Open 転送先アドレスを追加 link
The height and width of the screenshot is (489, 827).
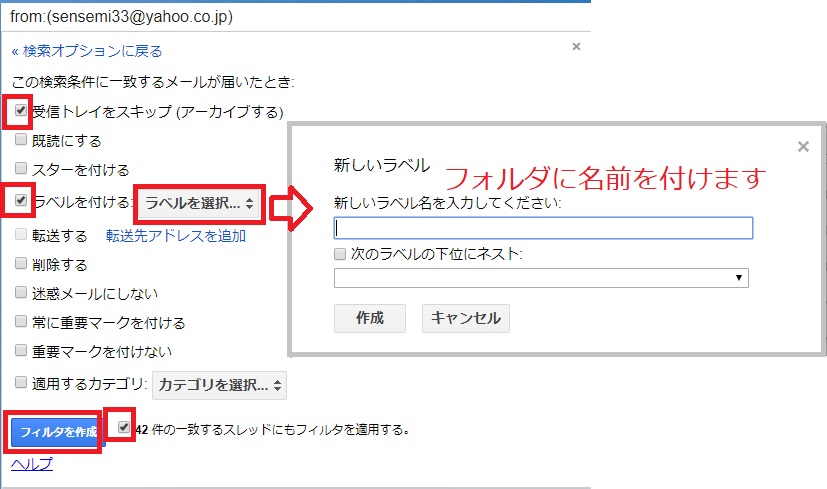click(176, 236)
